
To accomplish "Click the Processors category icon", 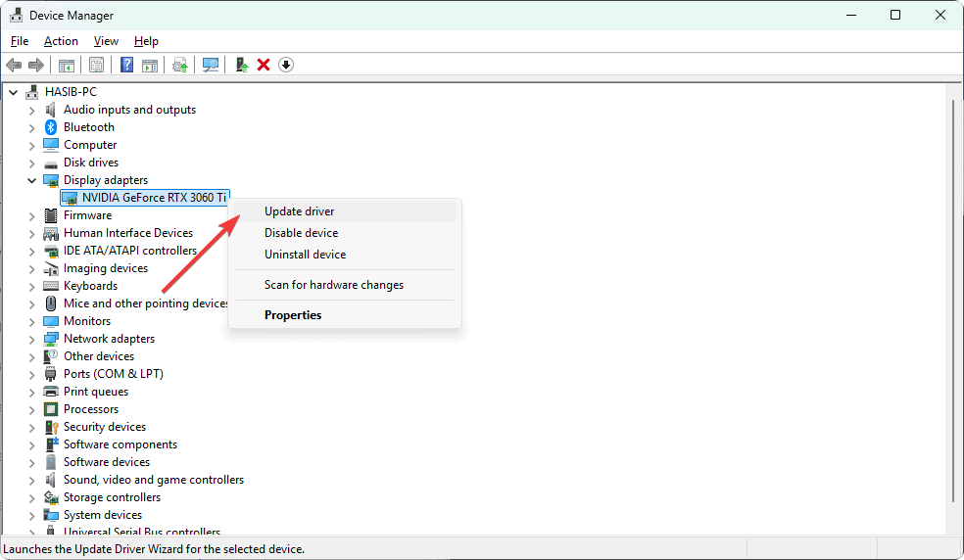I will pos(51,409).
